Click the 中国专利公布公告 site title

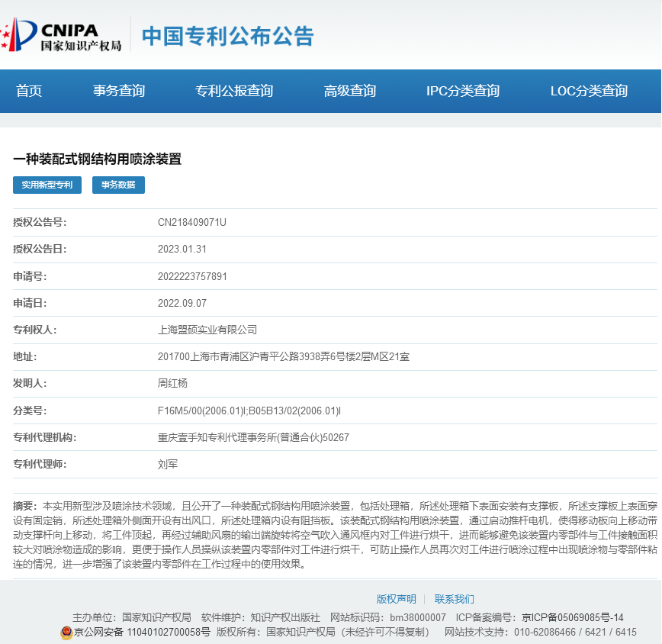[x=228, y=36]
